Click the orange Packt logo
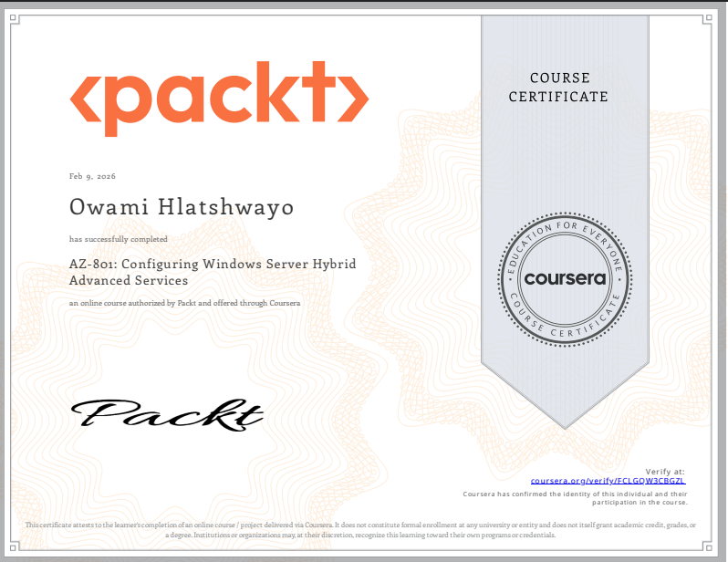728x562 pixels. point(219,99)
